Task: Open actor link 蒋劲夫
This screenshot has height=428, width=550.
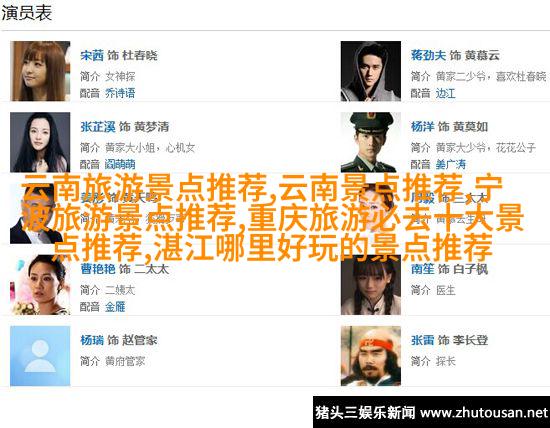Action: pyautogui.click(x=428, y=55)
